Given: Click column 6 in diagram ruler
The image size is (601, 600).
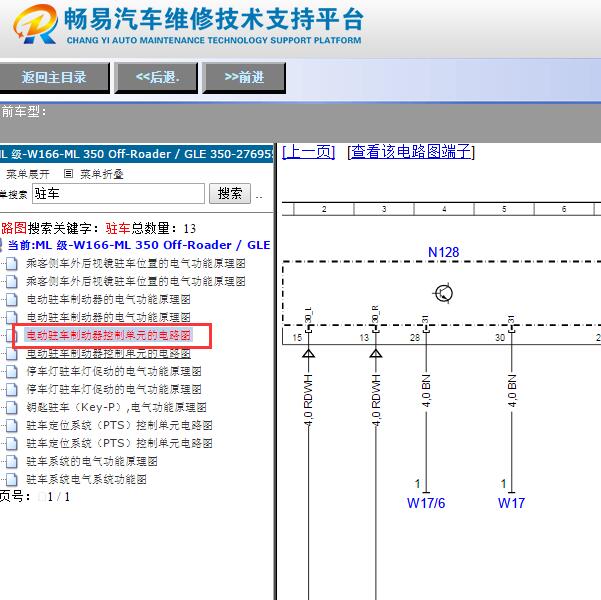Looking at the screenshot, I should tap(564, 209).
